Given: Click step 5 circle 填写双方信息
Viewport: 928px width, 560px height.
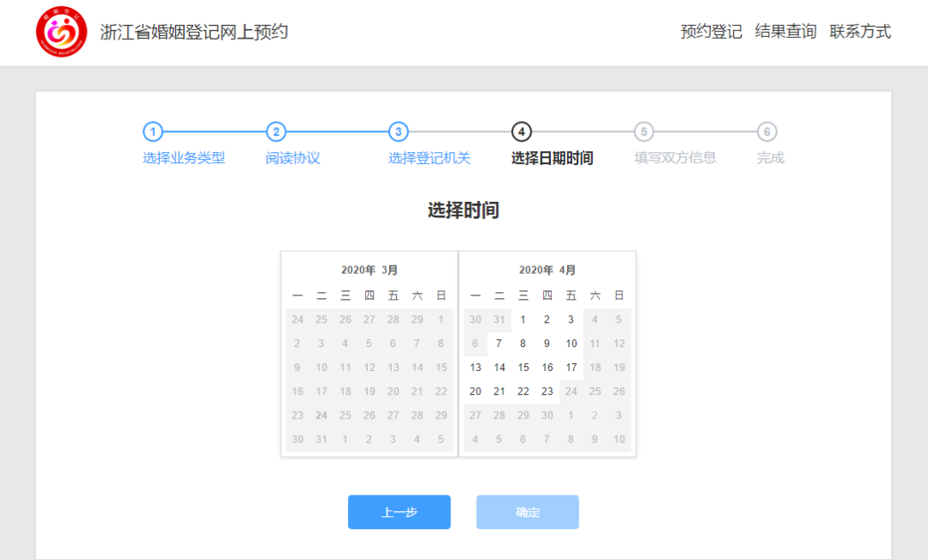Looking at the screenshot, I should 644,131.
